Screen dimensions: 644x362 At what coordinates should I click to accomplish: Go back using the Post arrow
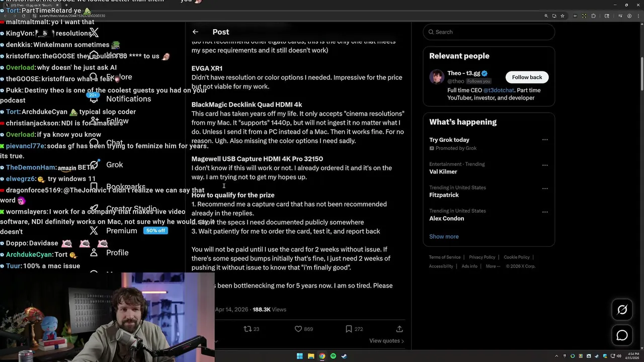[x=195, y=32]
